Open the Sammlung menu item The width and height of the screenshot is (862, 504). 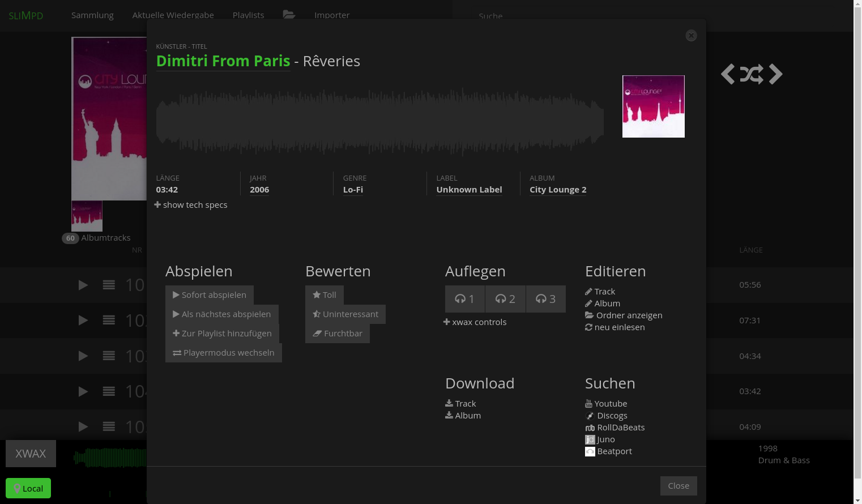(92, 15)
